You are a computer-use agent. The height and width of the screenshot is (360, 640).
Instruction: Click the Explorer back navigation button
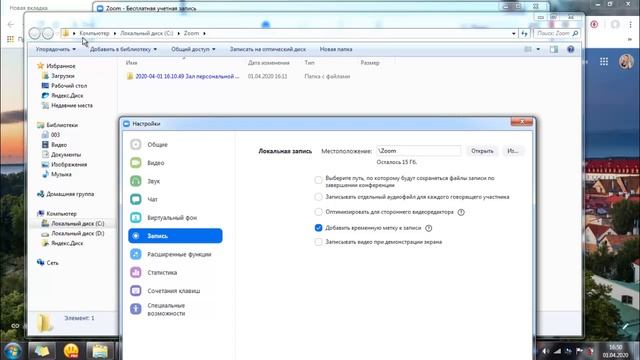pyautogui.click(x=35, y=33)
